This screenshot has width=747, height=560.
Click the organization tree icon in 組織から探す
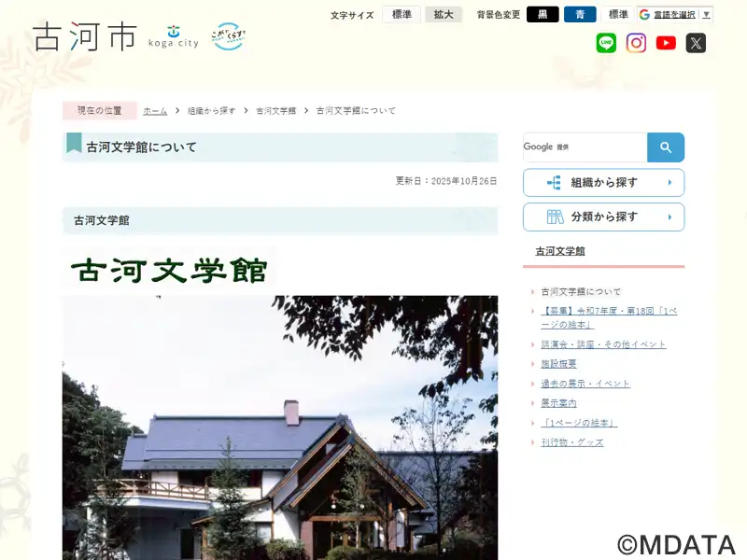(x=554, y=182)
